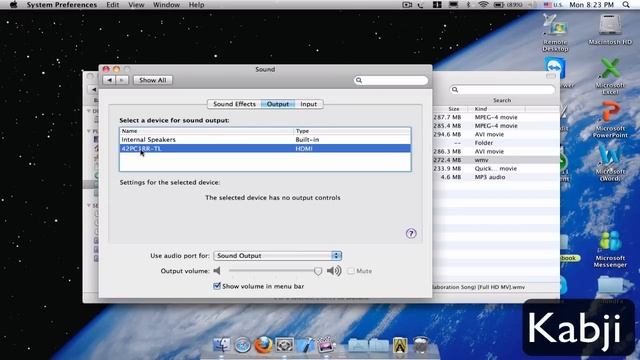Open the Window menu

coord(166,5)
